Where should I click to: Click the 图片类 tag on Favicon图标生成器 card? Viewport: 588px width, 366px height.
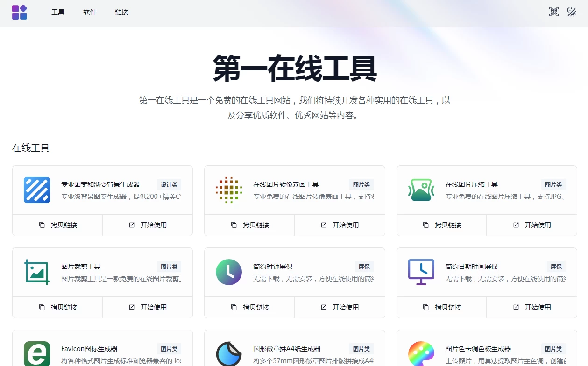point(169,349)
